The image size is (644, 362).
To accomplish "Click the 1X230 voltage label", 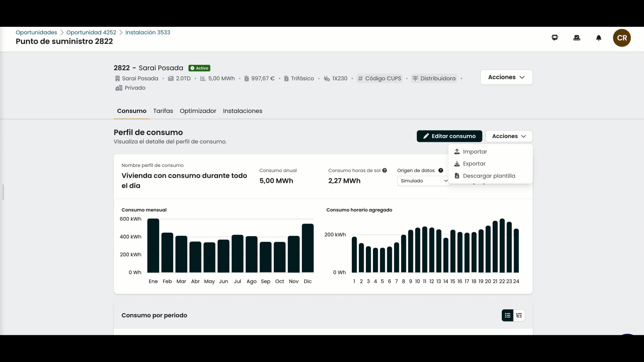I will pyautogui.click(x=340, y=78).
